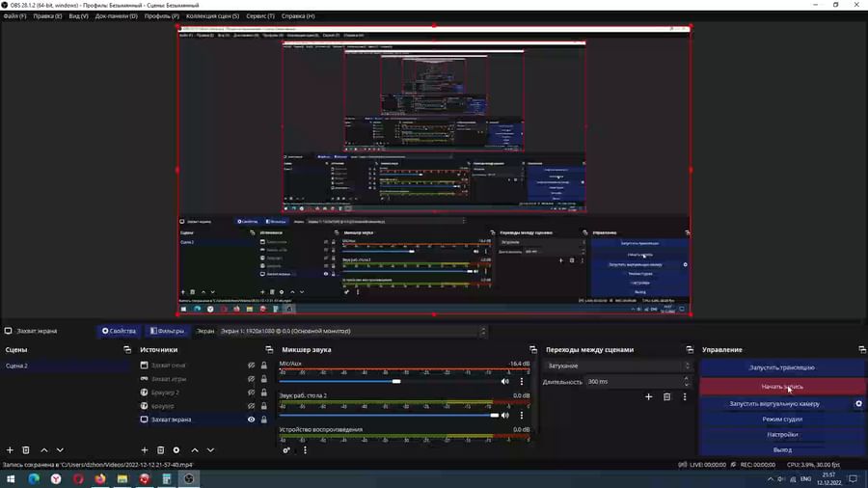
Task: Click Запустить виртуальную камеру
Action: [775, 404]
